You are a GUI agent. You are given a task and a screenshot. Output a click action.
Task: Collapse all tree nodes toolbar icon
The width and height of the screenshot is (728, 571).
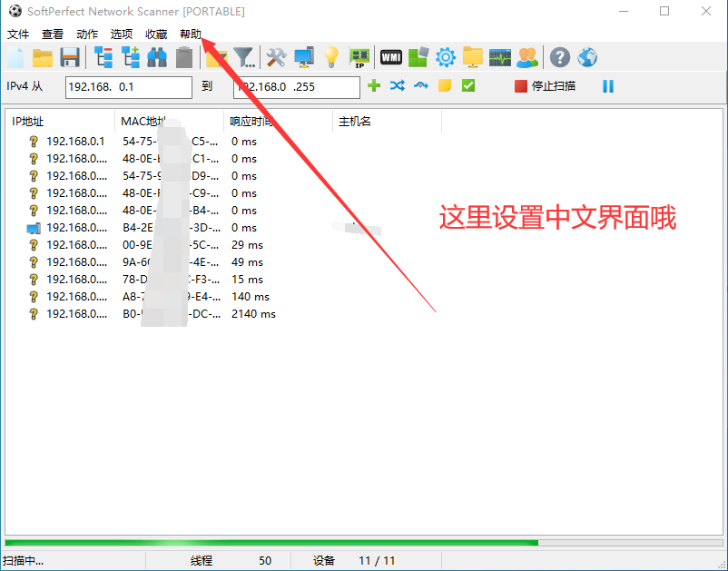pyautogui.click(x=103, y=57)
